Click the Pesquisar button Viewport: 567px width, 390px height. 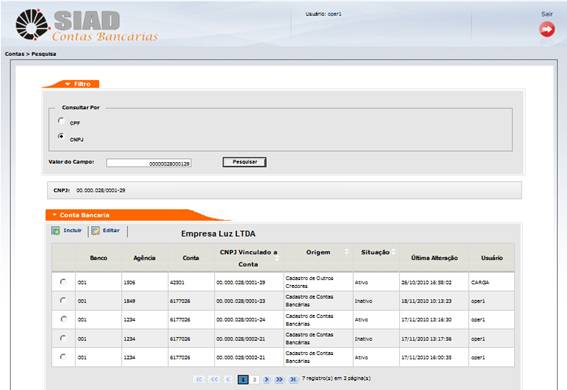click(244, 162)
